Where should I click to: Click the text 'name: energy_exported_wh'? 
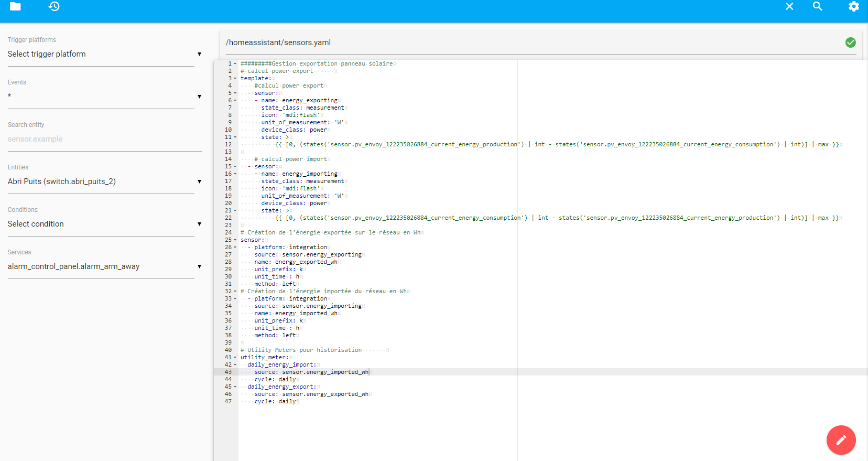(x=296, y=262)
